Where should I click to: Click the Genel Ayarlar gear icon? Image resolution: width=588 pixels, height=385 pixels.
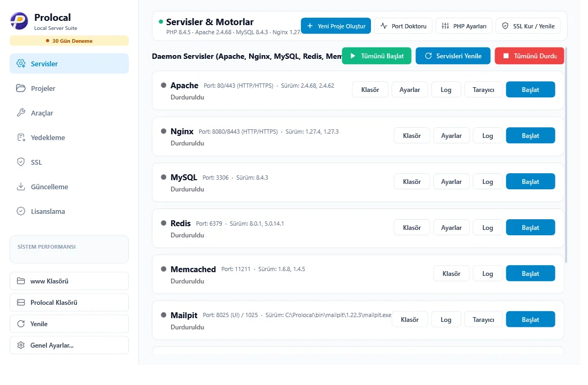point(21,345)
